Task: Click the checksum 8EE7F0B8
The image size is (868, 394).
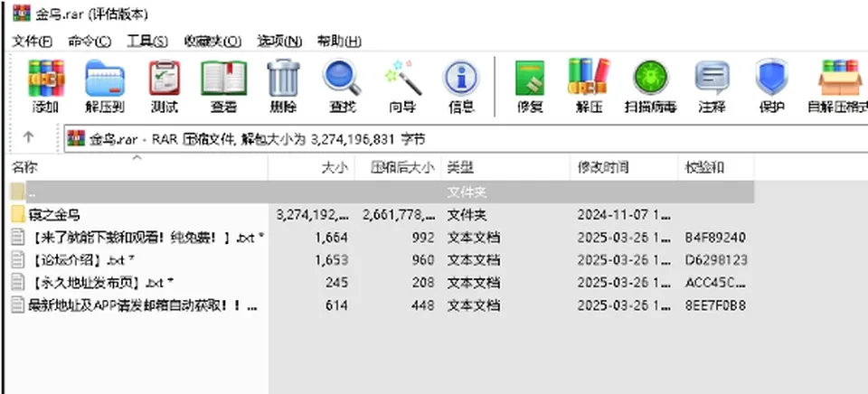Action: coord(715,305)
